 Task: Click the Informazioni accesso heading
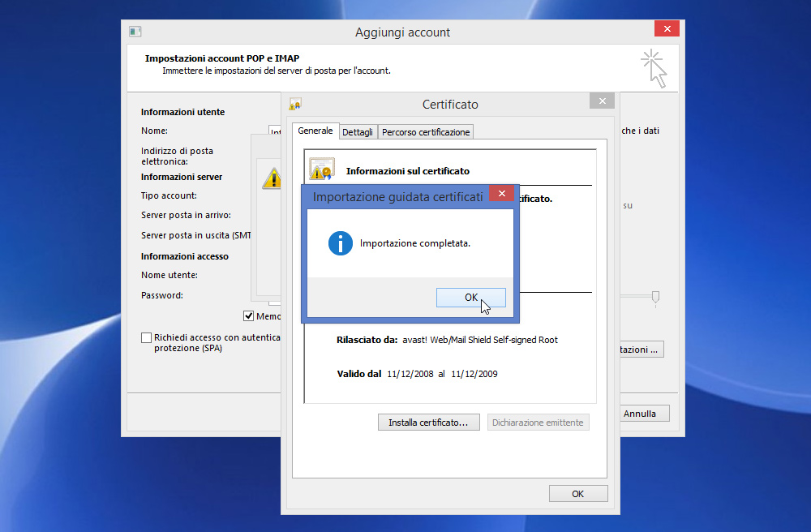(x=185, y=256)
